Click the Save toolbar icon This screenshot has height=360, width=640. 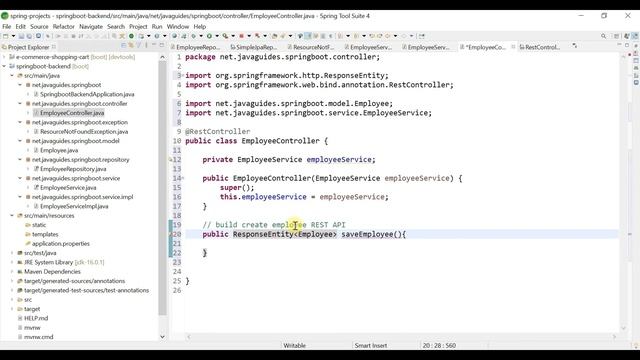21,36
